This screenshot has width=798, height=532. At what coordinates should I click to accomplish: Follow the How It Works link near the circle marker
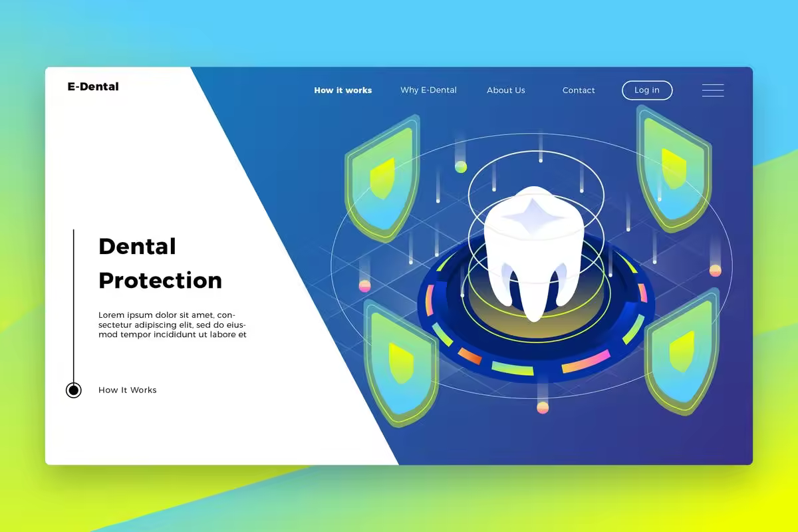[x=128, y=390]
